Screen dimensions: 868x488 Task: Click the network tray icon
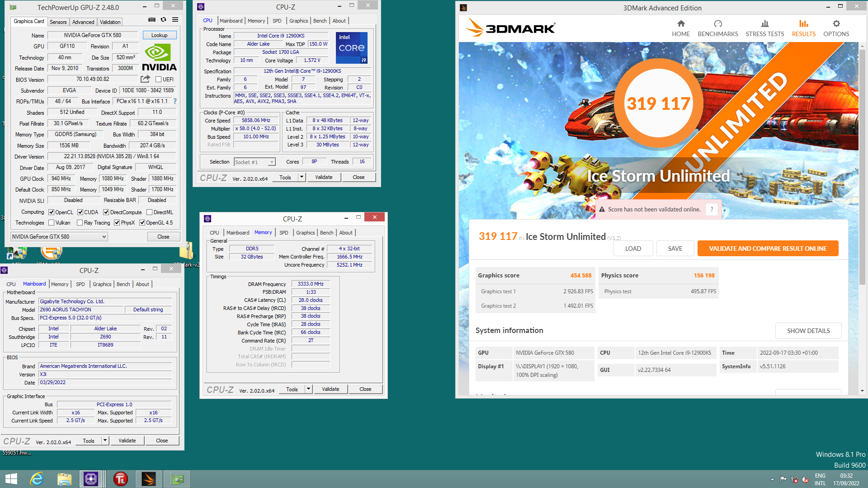[794, 479]
